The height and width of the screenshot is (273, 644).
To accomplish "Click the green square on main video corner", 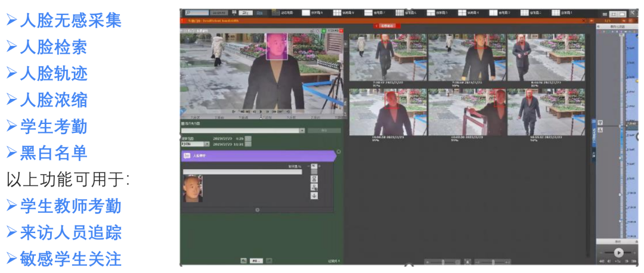I will tap(324, 30).
